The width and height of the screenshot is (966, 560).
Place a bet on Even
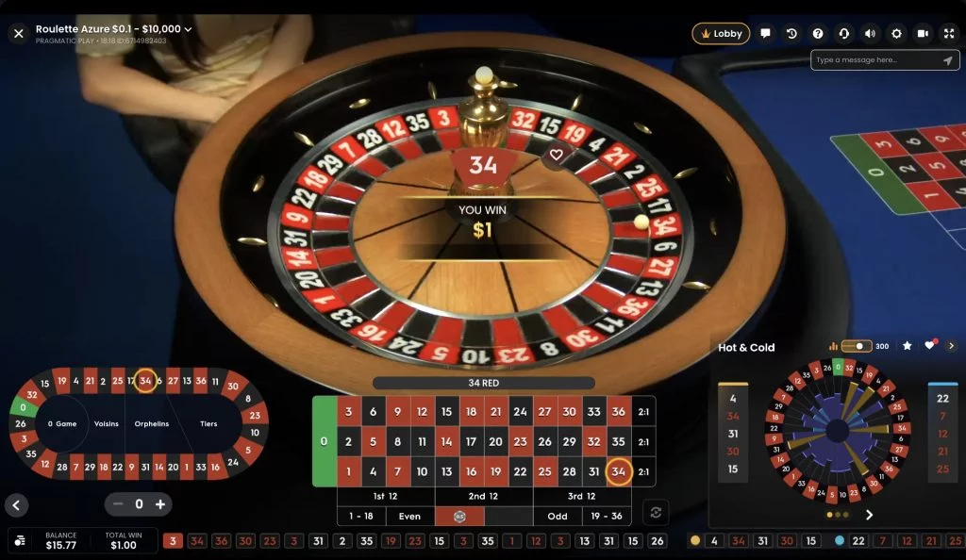click(409, 517)
